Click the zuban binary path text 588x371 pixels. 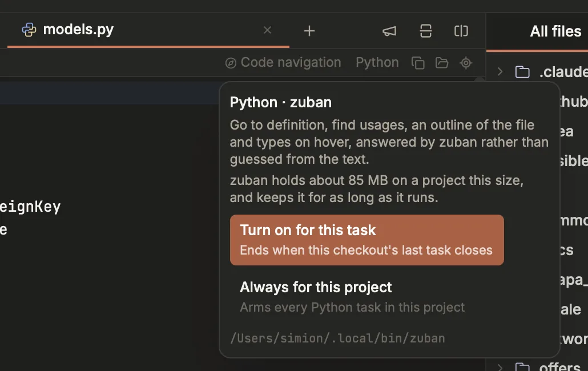point(337,338)
